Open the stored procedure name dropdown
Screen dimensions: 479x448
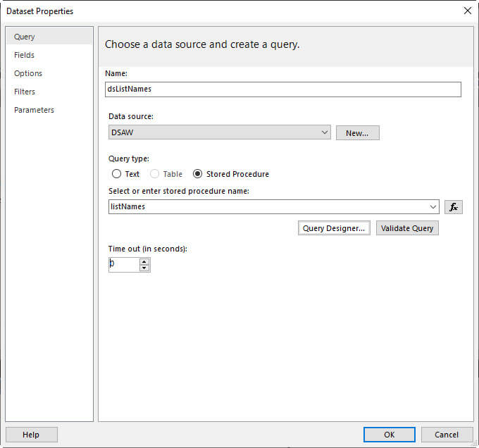[x=433, y=207]
